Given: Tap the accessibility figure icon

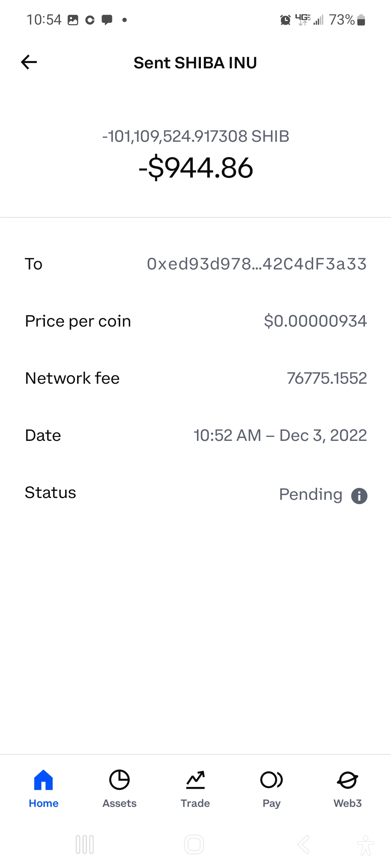Looking at the screenshot, I should tap(365, 845).
